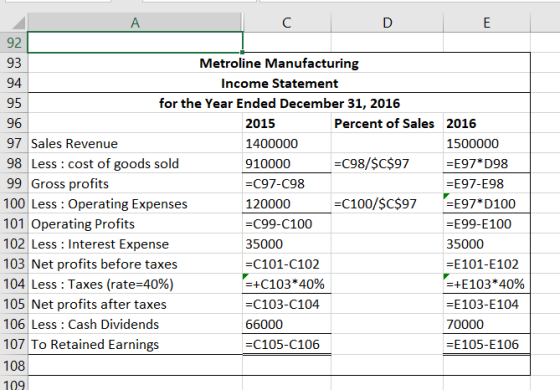The height and width of the screenshot is (390, 560).
Task: Select row 104 header
Action: pos(14,284)
